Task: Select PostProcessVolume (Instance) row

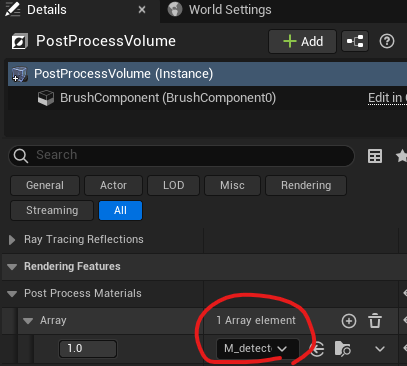Action: coord(207,74)
